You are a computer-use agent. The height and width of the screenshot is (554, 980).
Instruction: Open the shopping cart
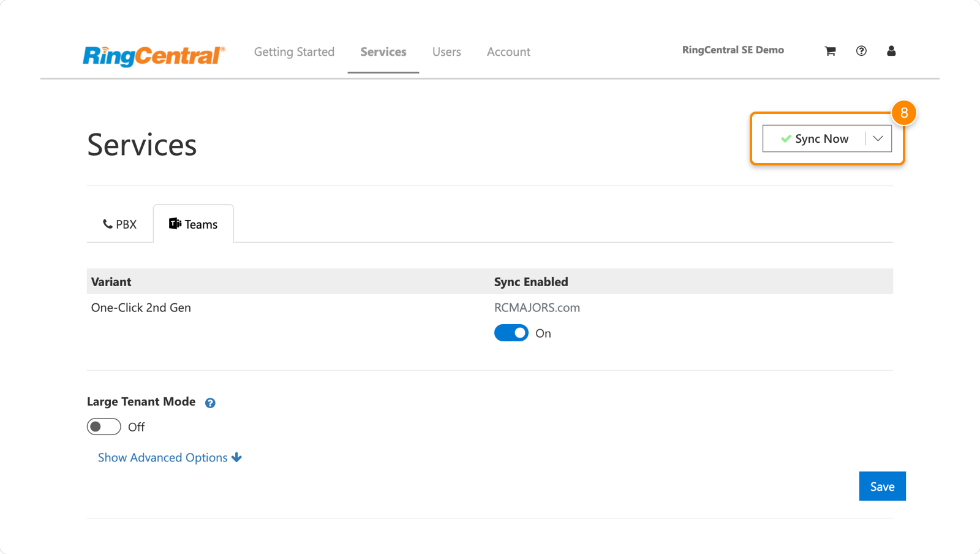(830, 51)
